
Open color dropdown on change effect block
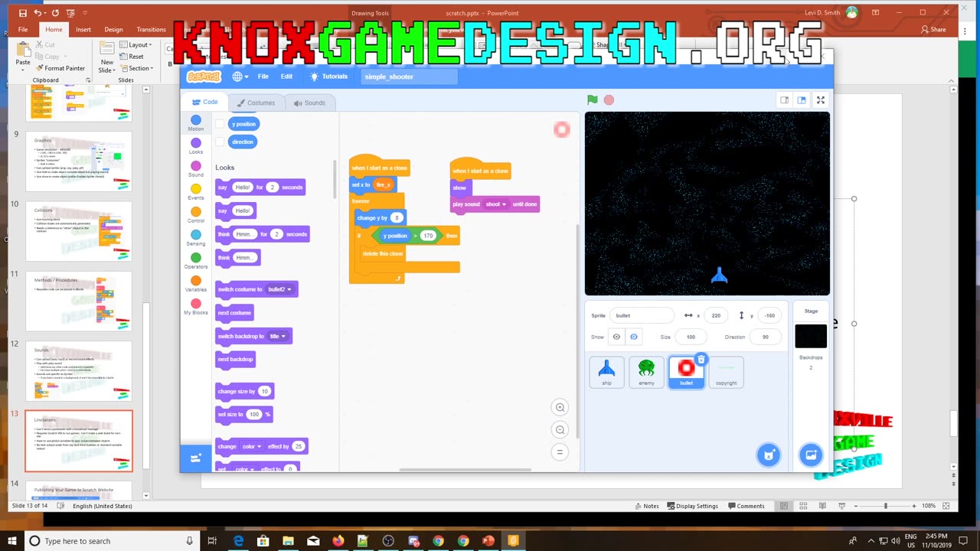[252, 446]
